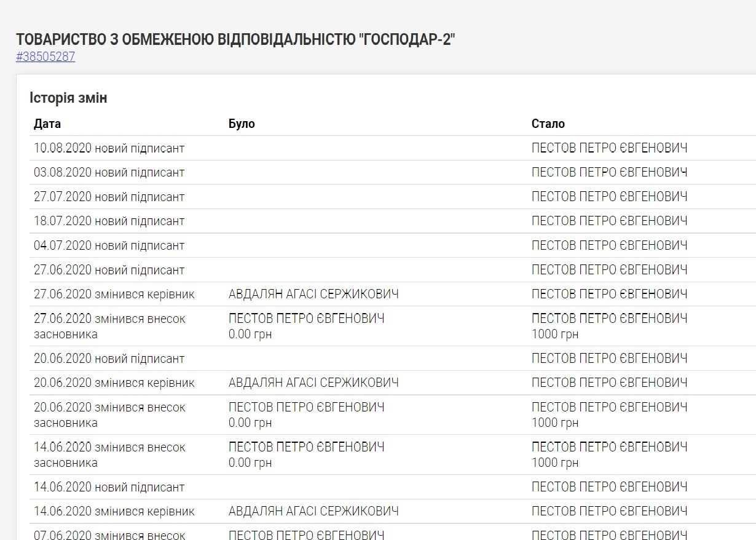The image size is (756, 540).
Task: Select the '10.08.2020 новий підписант' date cell
Action: pyautogui.click(x=109, y=148)
